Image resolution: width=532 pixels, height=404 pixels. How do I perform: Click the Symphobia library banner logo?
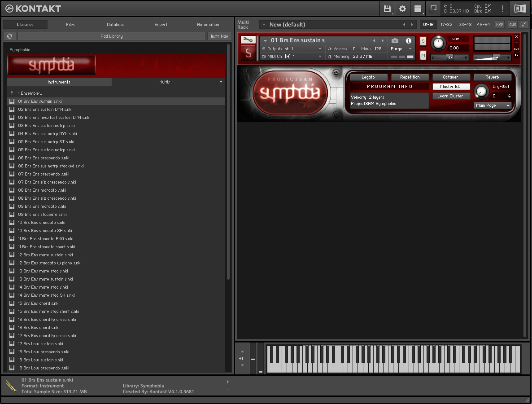pos(52,65)
